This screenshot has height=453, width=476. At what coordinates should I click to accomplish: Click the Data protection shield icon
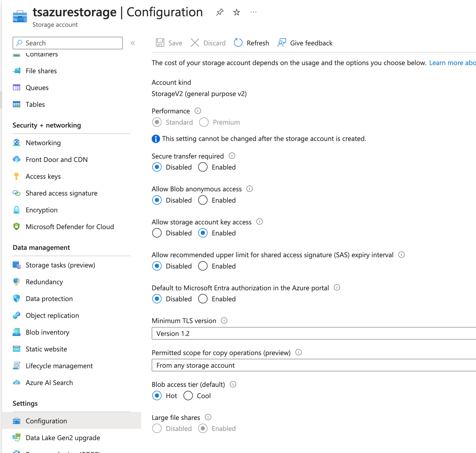(x=17, y=298)
